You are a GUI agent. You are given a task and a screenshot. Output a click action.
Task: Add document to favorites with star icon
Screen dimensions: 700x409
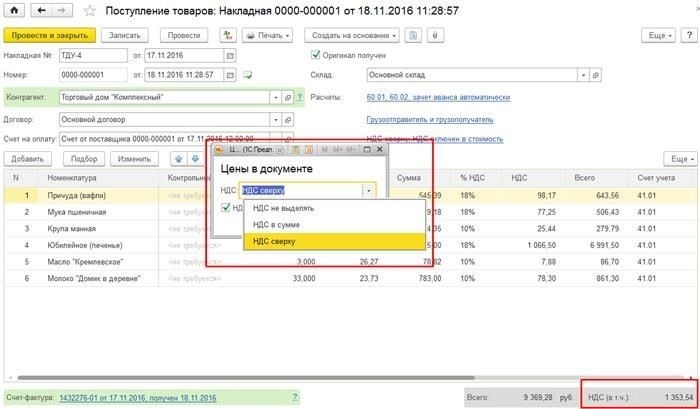coord(88,11)
